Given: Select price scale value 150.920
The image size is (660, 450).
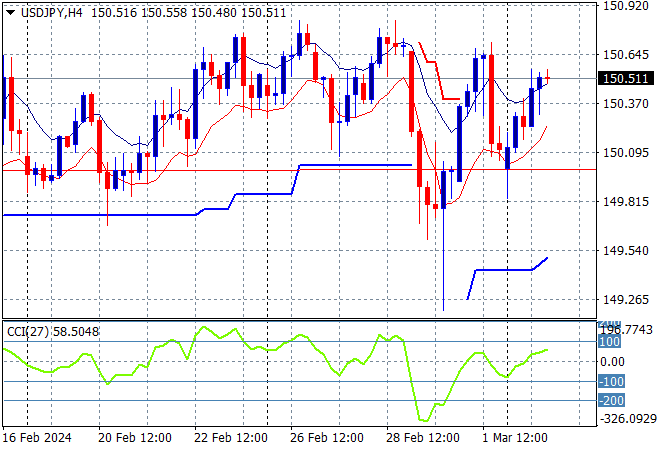Looking at the screenshot, I should (x=626, y=6).
